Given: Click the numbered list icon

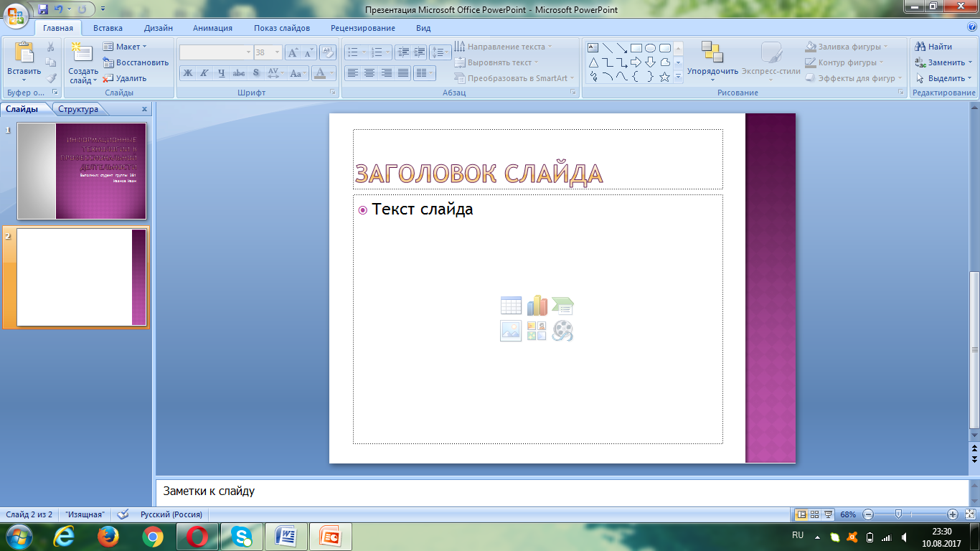Looking at the screenshot, I should click(x=376, y=52).
